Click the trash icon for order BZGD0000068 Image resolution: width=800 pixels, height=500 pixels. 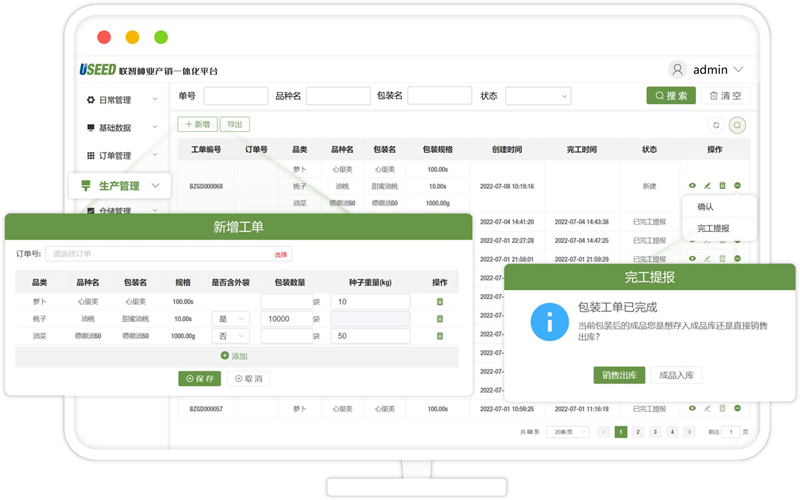point(722,186)
